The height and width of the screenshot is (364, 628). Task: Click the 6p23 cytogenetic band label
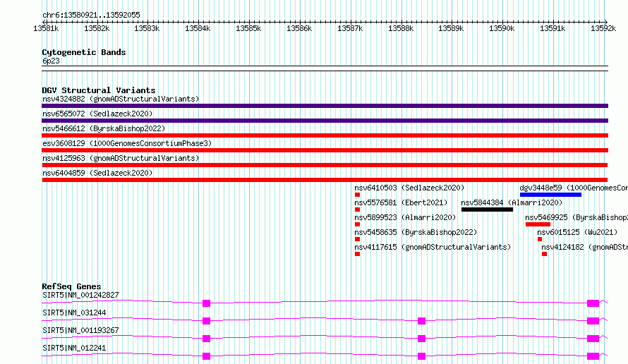tap(51, 61)
